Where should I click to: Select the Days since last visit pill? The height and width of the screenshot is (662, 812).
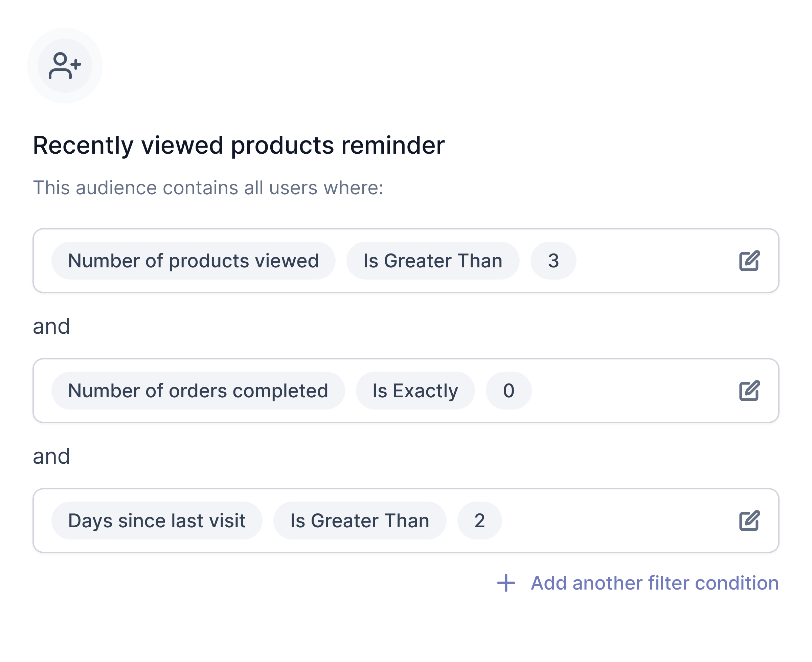tap(157, 521)
